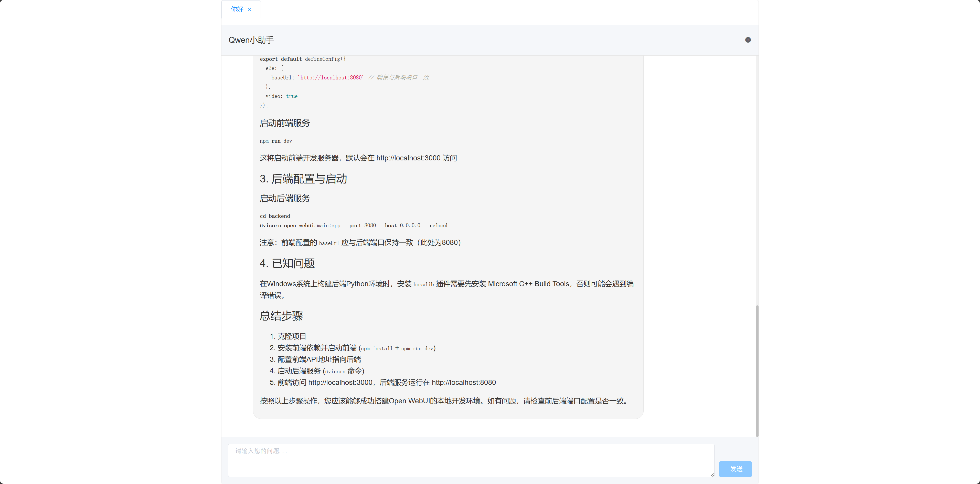
Task: Click the plus icon to start new chat
Action: [748, 40]
